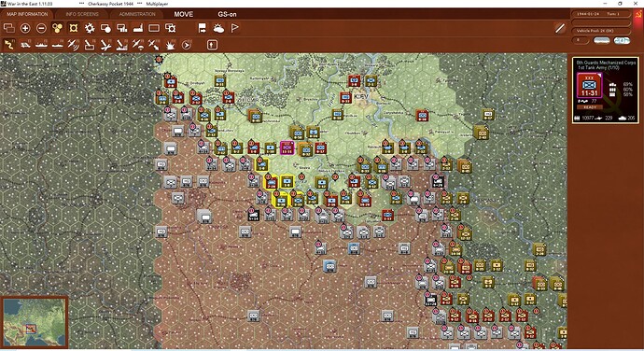Switch to the INFO SCREENS tab
Image resolution: width=644 pixels, height=351 pixels.
(x=82, y=14)
